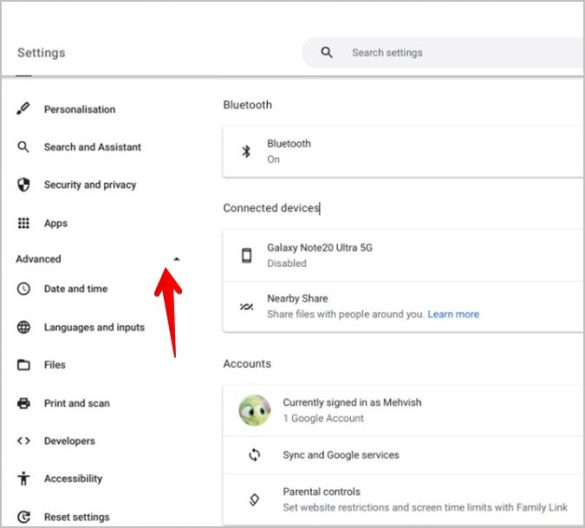This screenshot has width=585, height=528.
Task: Open Parental controls setup
Action: click(x=403, y=499)
